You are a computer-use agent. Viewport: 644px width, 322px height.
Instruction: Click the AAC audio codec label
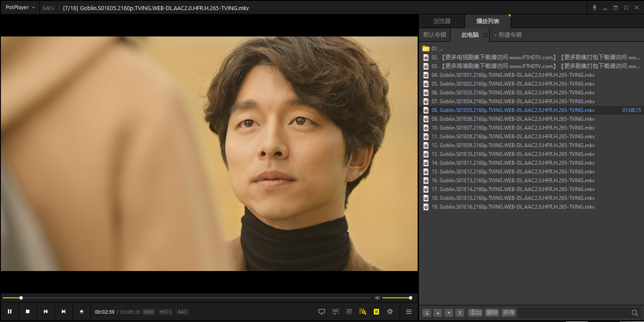[x=182, y=312]
